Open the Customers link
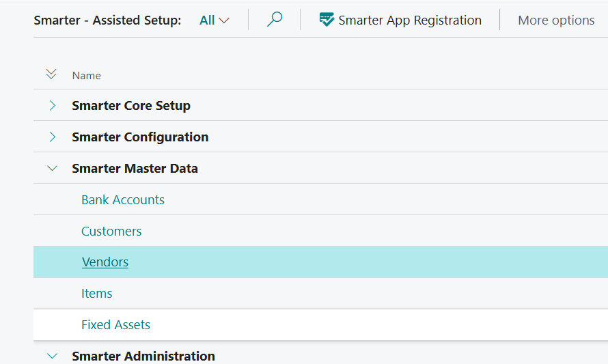The width and height of the screenshot is (608, 364). pyautogui.click(x=111, y=231)
